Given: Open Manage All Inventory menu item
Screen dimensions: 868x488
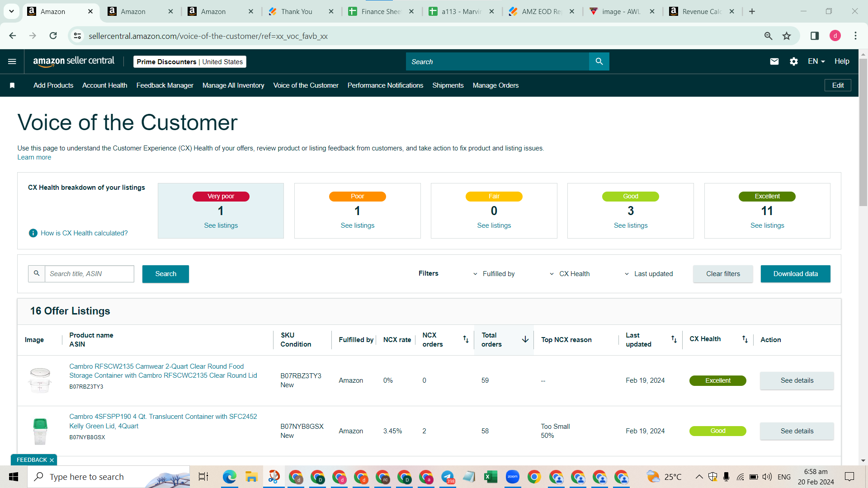Looking at the screenshot, I should click(x=233, y=85).
